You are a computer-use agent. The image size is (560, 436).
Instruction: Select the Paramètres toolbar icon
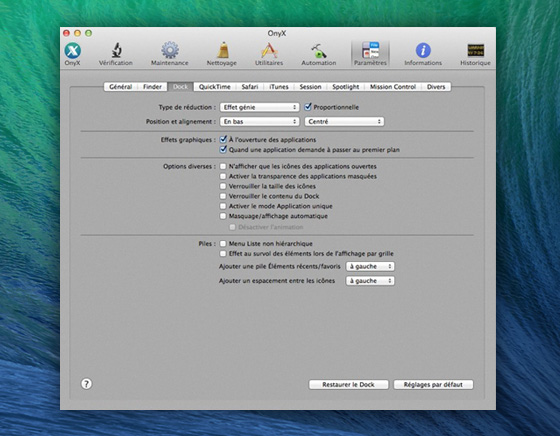(x=370, y=54)
